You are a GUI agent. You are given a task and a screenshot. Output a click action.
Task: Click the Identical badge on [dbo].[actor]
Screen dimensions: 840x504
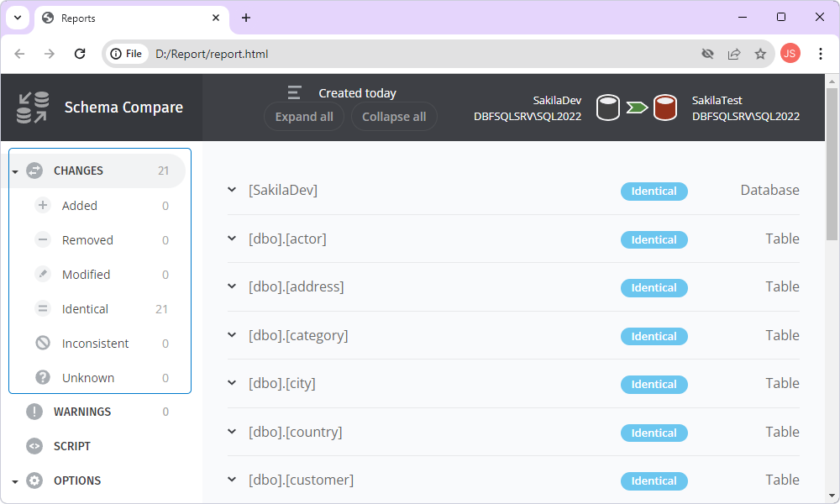point(654,239)
